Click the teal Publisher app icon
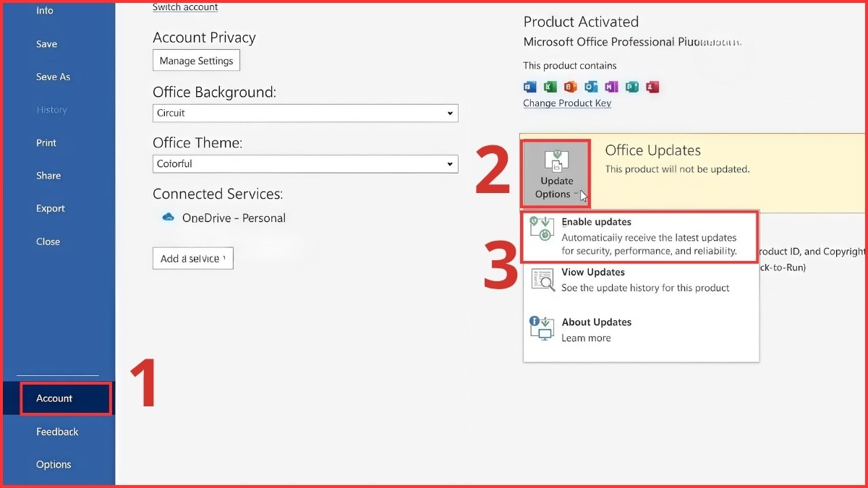 632,87
